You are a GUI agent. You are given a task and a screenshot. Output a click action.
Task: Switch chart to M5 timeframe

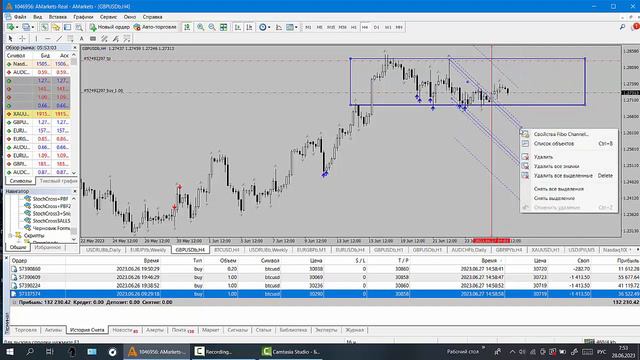point(320,27)
